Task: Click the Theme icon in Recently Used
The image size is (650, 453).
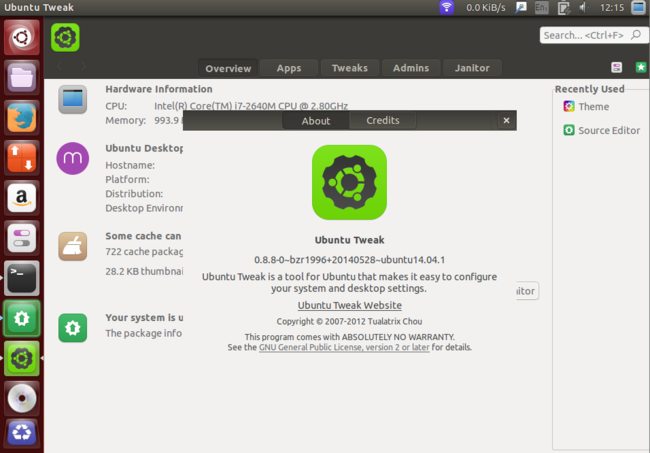Action: 569,107
